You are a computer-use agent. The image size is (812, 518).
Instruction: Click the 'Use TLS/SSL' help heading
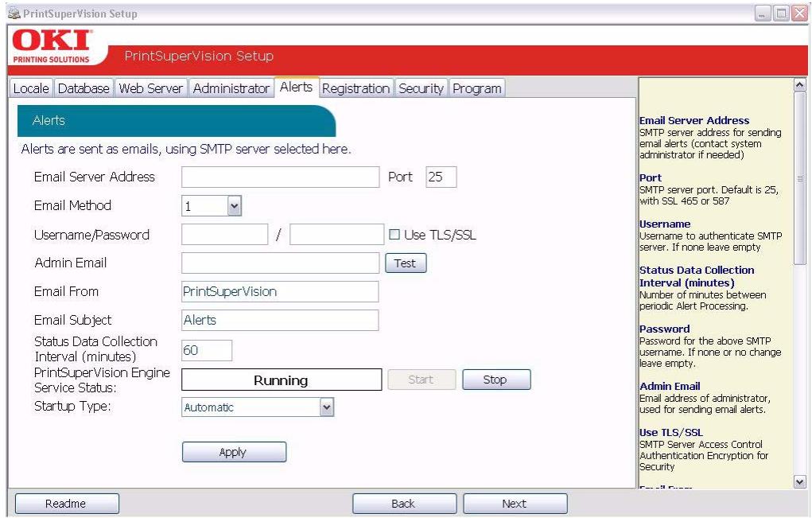tap(671, 433)
